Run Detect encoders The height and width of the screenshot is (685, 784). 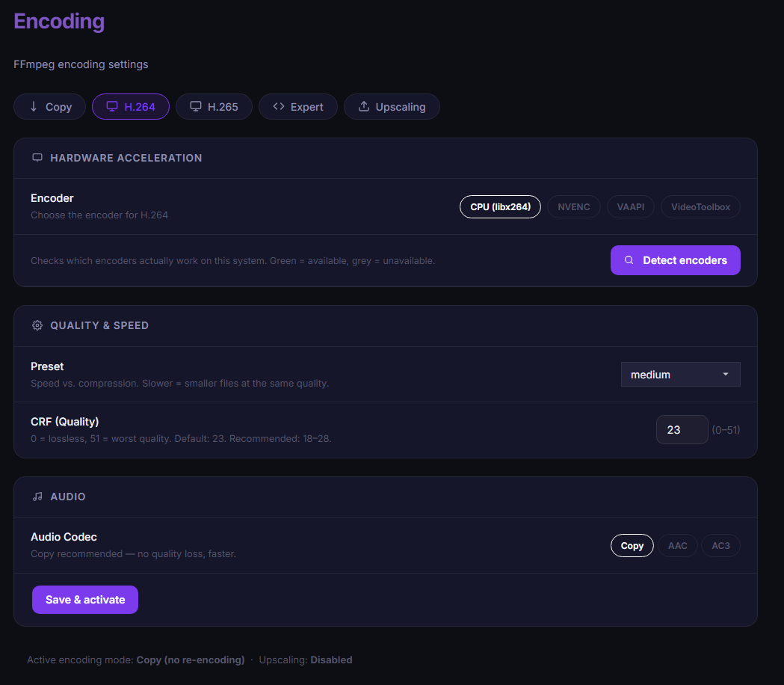(x=676, y=260)
